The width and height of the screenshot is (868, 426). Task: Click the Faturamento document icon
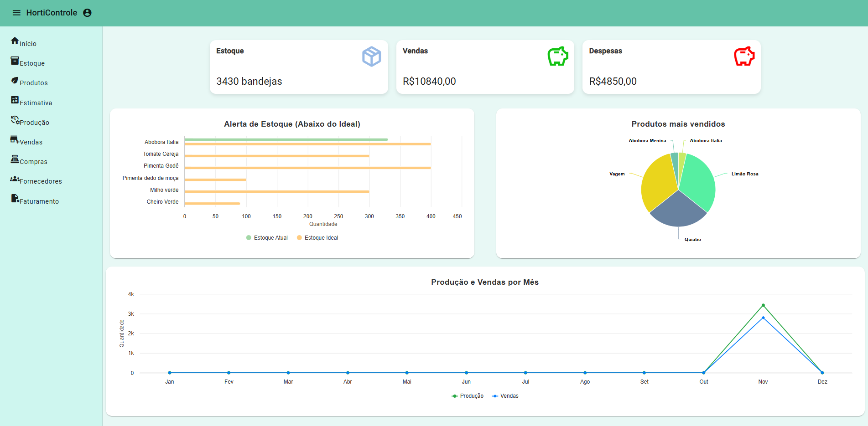[15, 199]
